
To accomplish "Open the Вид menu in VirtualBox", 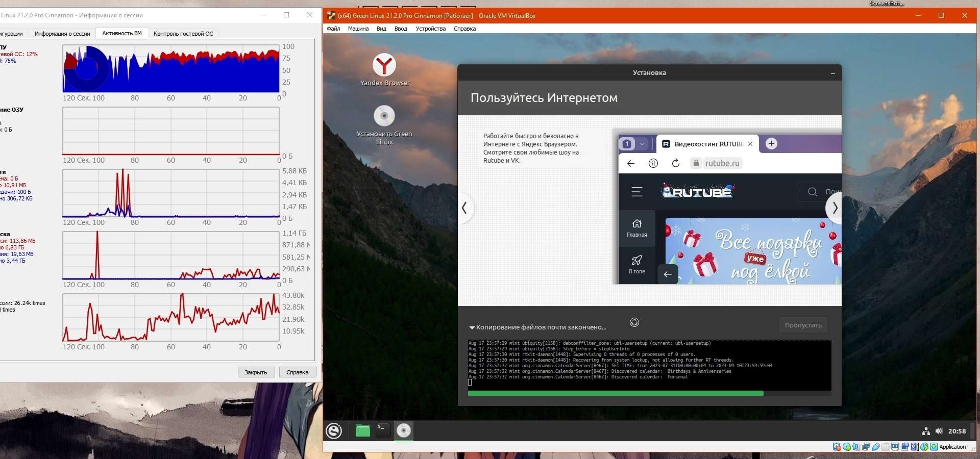I will click(381, 29).
